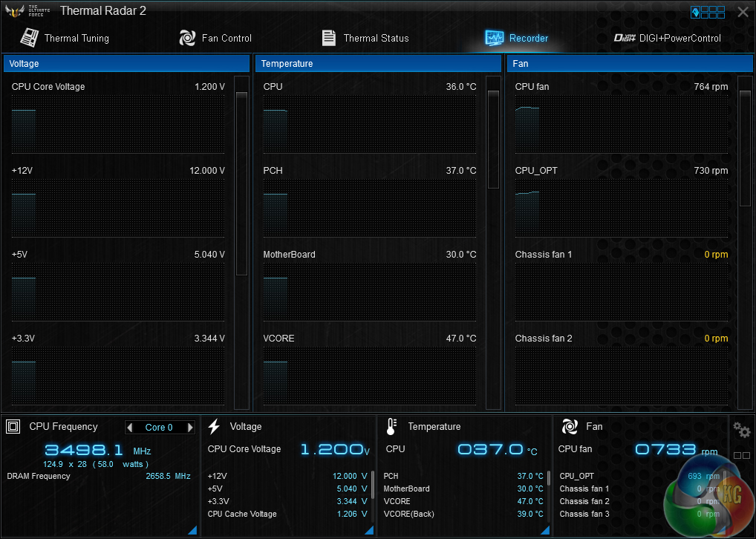Expand the Voltage panel corner triangle
The height and width of the screenshot is (539, 756).
tap(369, 529)
